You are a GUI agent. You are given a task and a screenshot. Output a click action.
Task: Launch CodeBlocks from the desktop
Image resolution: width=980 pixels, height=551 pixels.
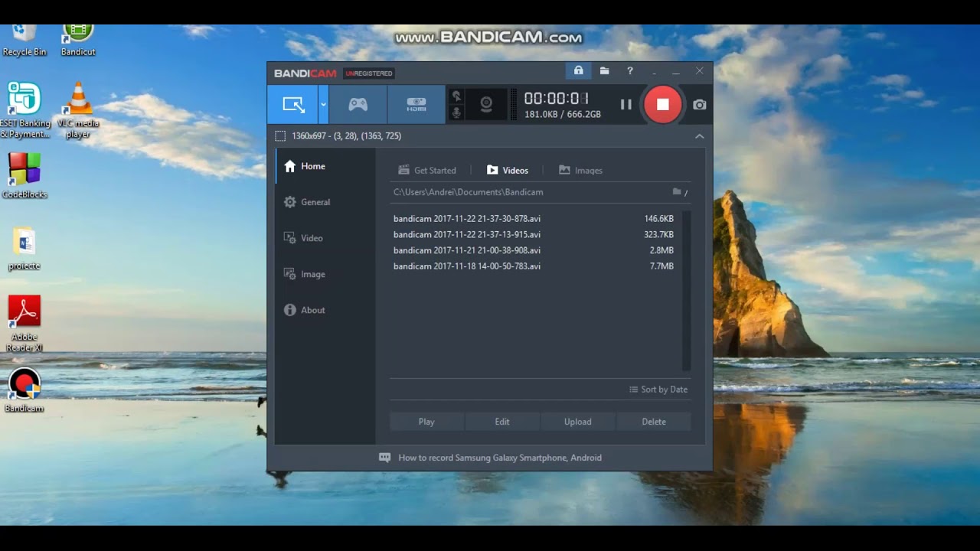24,176
